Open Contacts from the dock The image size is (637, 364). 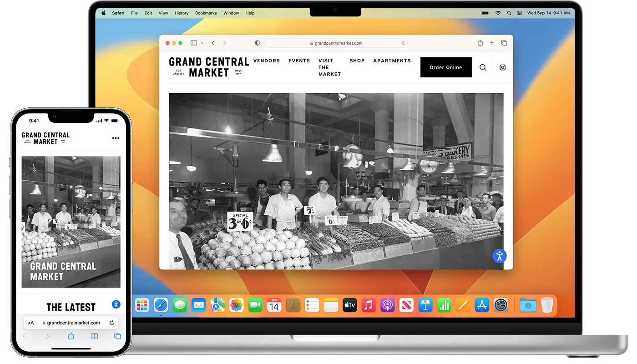[x=293, y=305]
